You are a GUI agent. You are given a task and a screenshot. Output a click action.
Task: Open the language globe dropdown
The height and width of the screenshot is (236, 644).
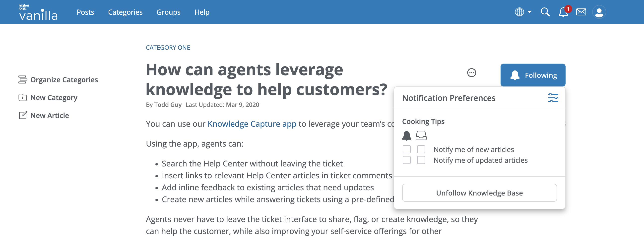click(x=523, y=12)
